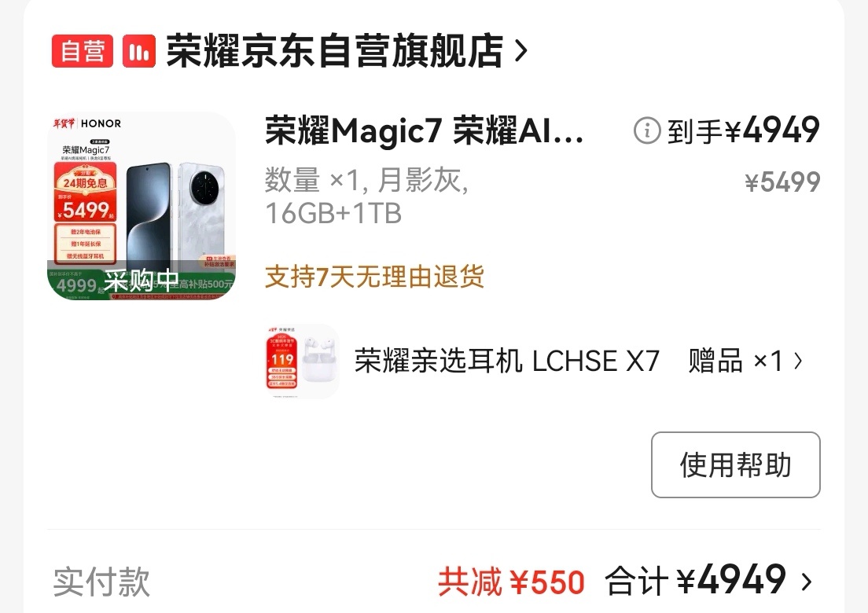Open the 荣耀Magic7 product thumbnail
Image resolution: width=868 pixels, height=613 pixels.
(142, 207)
